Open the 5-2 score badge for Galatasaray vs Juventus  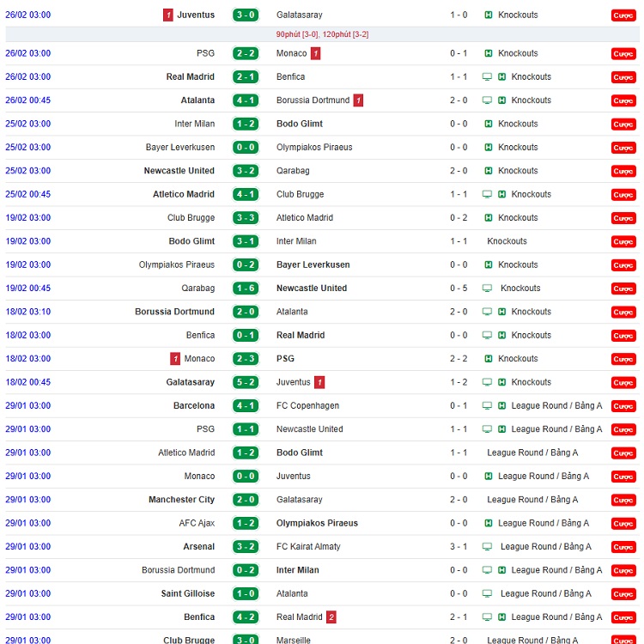tap(245, 382)
